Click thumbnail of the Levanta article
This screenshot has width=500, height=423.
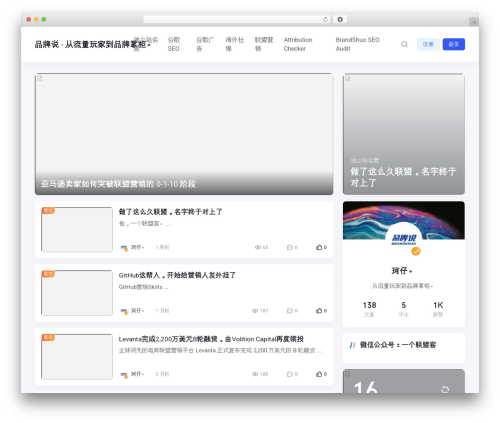[x=77, y=356]
